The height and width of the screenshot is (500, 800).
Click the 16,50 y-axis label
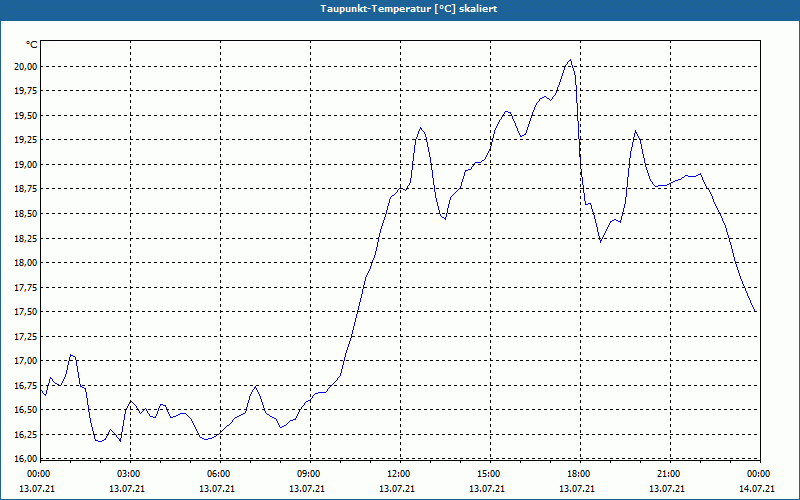26,410
